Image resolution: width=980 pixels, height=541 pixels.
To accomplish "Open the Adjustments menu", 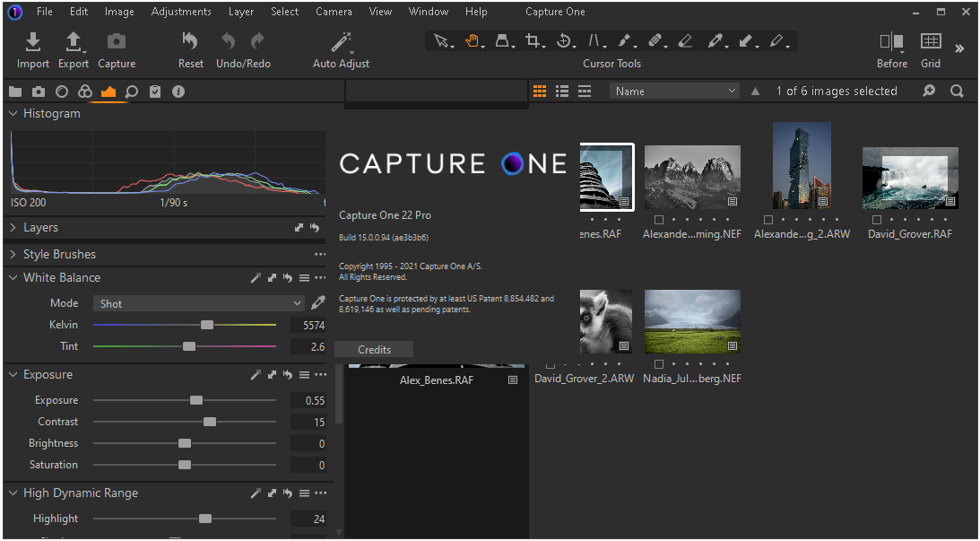I will pos(181,12).
